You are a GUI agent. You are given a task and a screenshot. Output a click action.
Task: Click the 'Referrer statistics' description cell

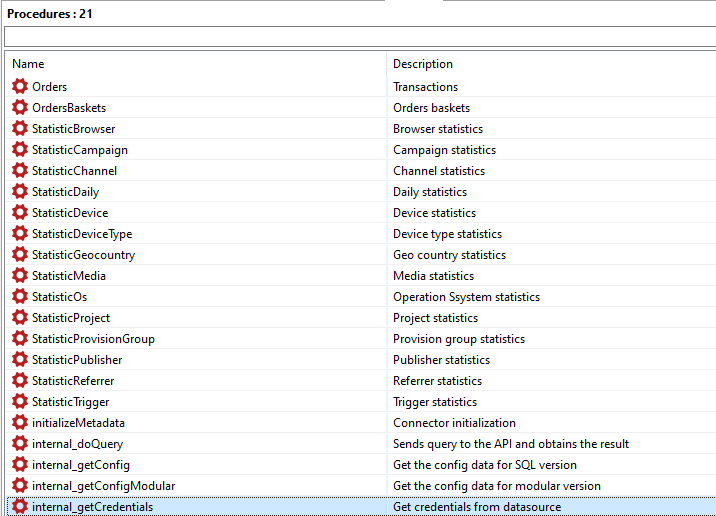437,381
